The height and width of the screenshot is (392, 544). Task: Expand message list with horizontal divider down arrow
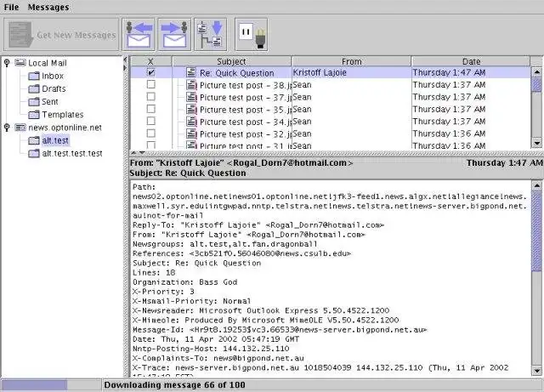(x=142, y=153)
